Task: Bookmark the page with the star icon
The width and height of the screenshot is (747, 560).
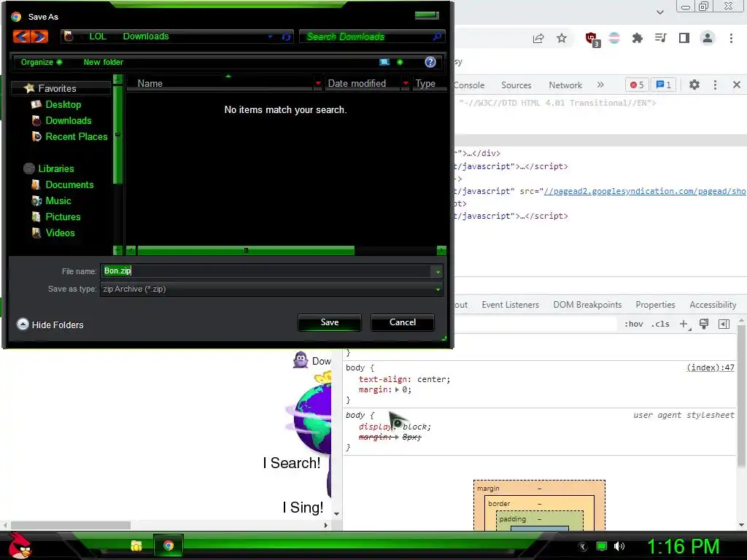Action: coord(562,38)
